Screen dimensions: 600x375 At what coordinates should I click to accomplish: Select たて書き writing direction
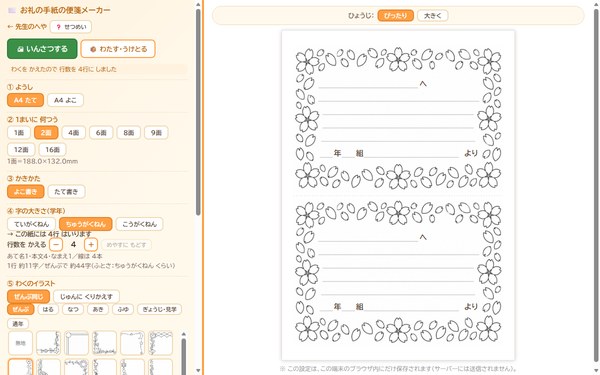click(x=67, y=192)
